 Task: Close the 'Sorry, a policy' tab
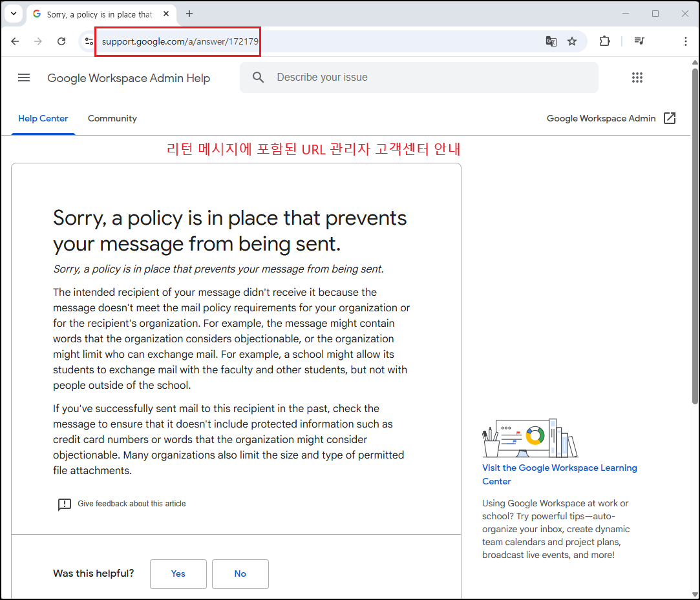[166, 14]
